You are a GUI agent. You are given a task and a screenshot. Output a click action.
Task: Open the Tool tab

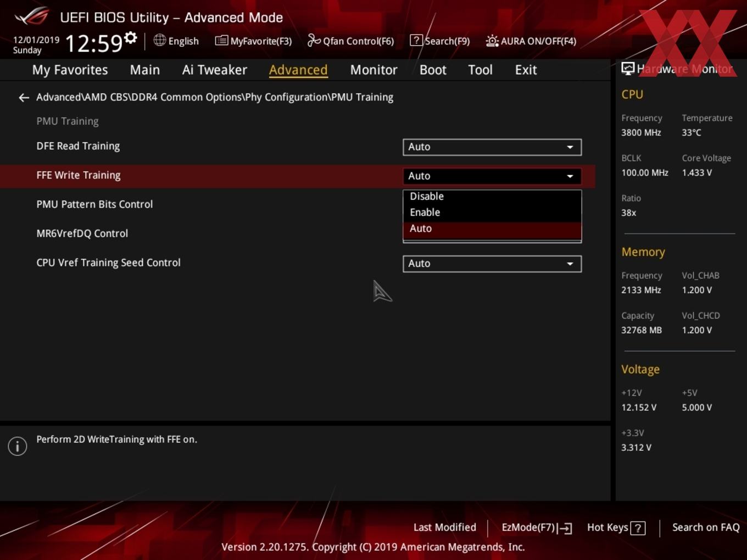point(480,70)
